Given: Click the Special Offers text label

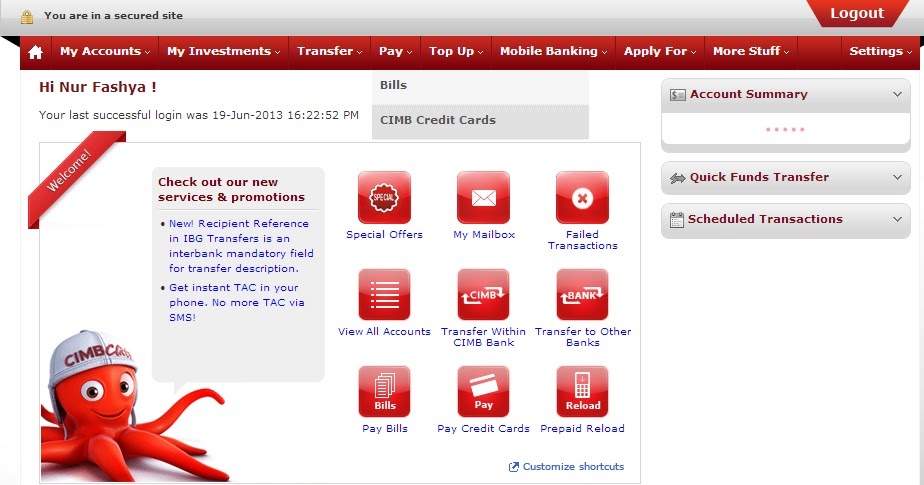Looking at the screenshot, I should click(x=384, y=235).
